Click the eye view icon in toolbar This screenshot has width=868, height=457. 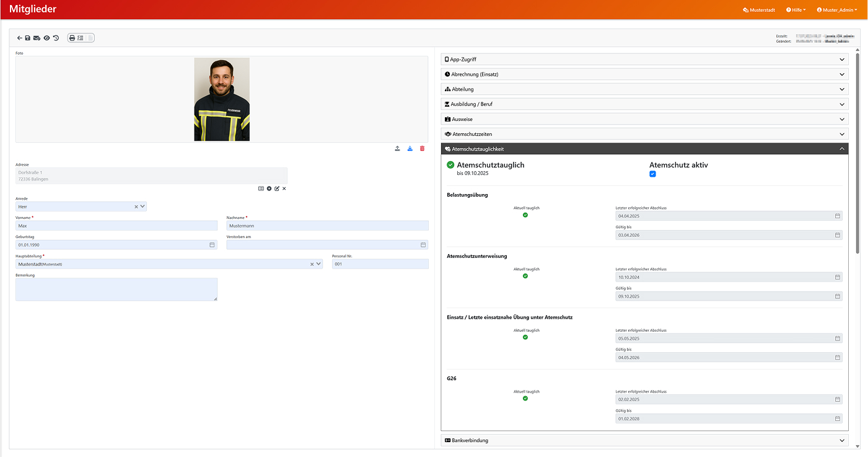(46, 38)
